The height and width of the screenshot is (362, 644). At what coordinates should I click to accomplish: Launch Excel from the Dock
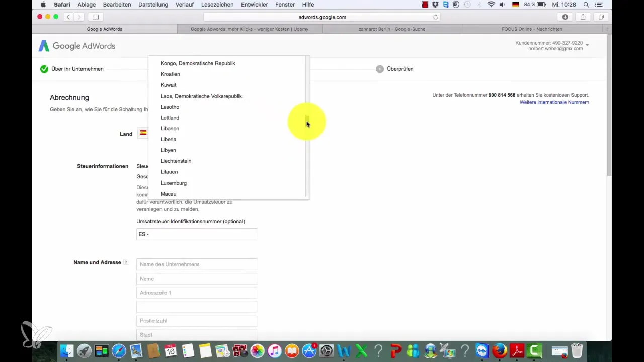point(361,350)
